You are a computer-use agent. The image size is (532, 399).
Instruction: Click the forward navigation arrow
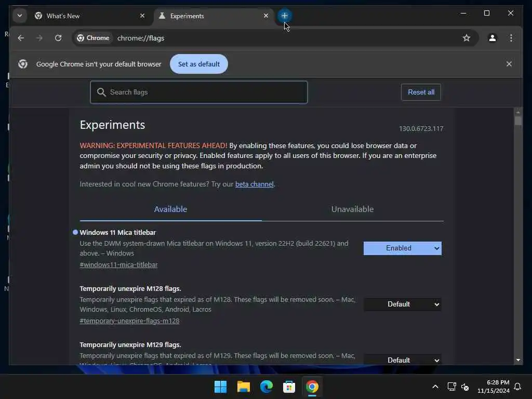39,38
